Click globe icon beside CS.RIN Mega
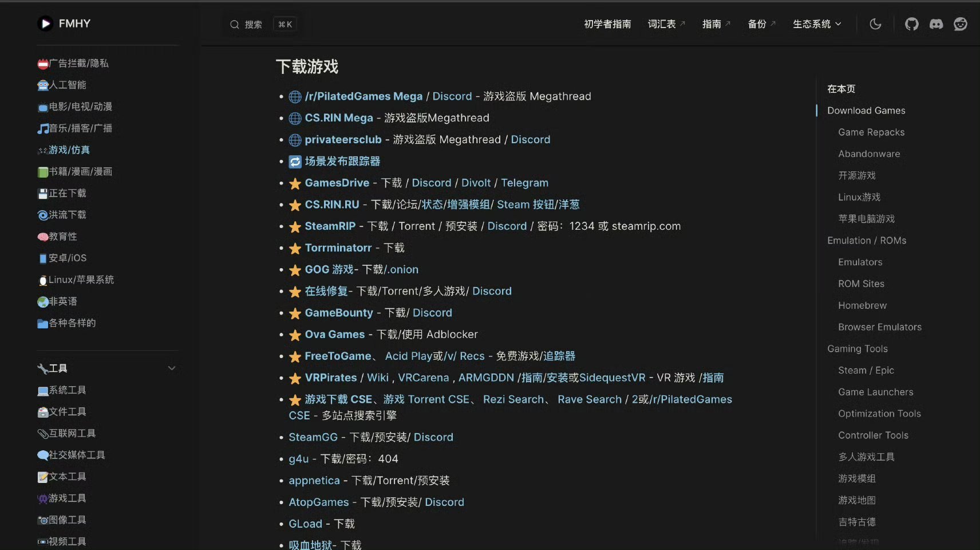 click(x=295, y=119)
